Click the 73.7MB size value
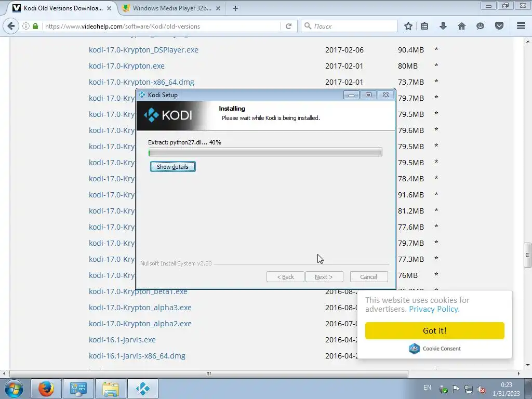 click(411, 82)
